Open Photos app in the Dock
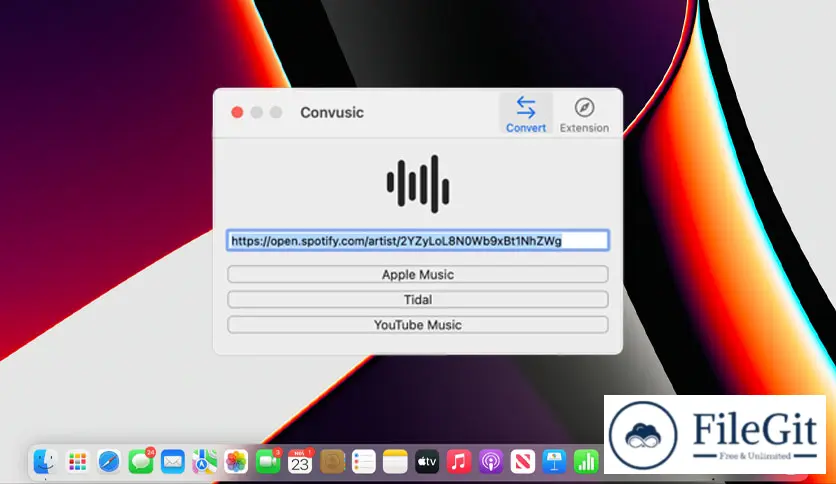Image resolution: width=836 pixels, height=484 pixels. [236, 462]
